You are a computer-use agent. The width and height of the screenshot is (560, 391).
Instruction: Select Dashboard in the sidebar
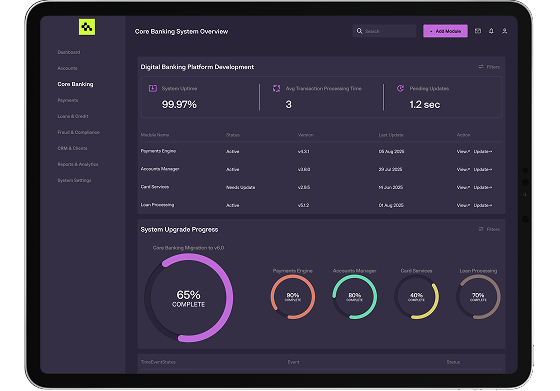click(69, 52)
